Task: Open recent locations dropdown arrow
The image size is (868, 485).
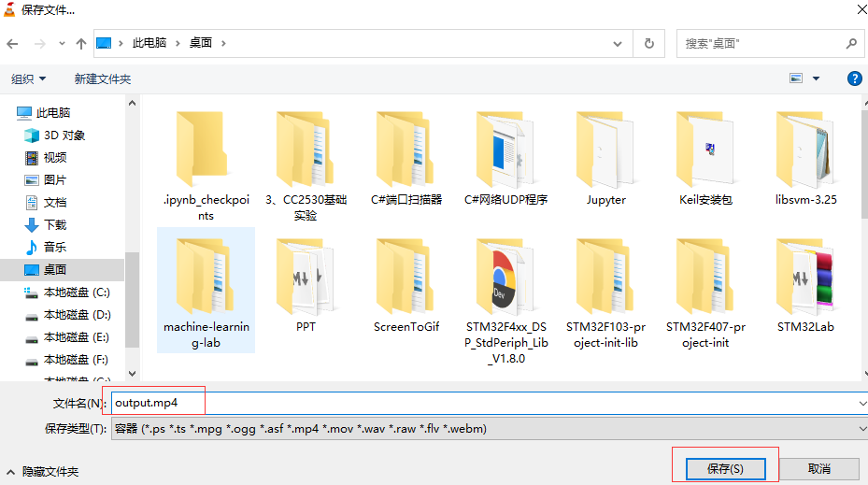Action: pos(62,43)
